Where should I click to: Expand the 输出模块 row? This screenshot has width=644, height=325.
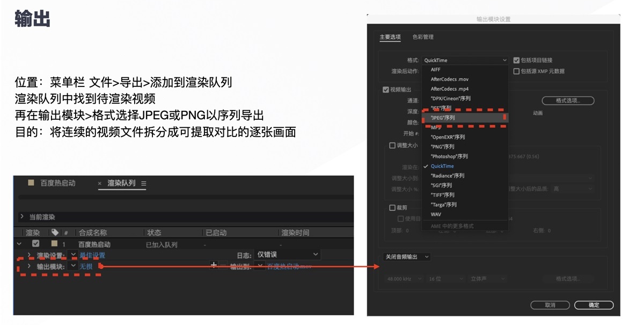(30, 265)
